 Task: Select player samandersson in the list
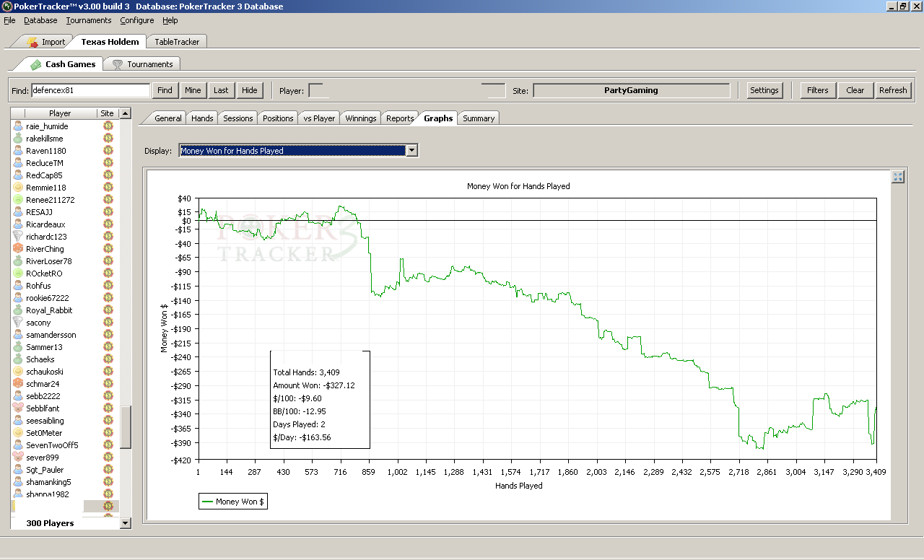tap(51, 335)
